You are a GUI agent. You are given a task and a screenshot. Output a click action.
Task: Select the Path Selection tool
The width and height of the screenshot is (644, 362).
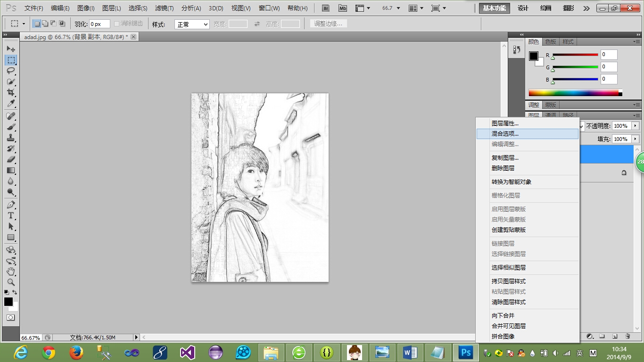coord(11,227)
